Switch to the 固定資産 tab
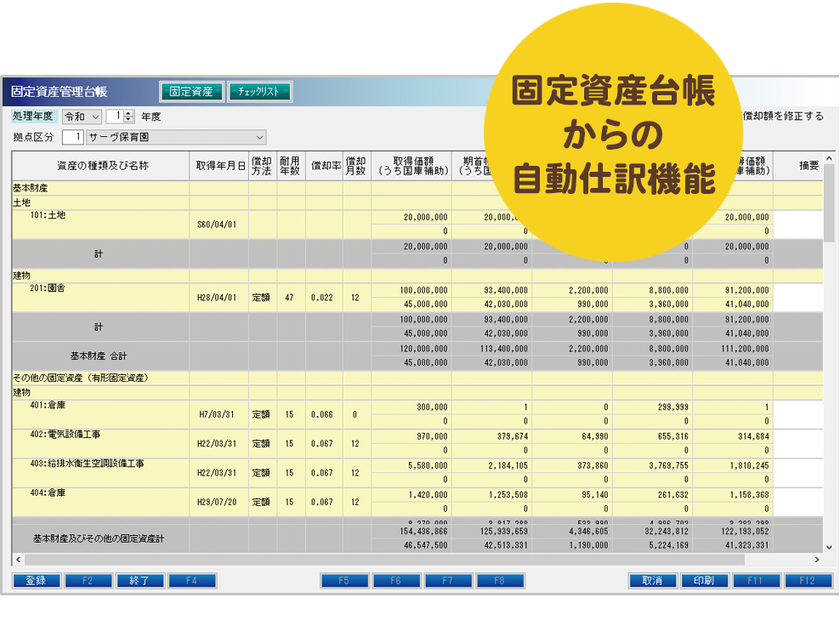The width and height of the screenshot is (840, 626). point(191,92)
